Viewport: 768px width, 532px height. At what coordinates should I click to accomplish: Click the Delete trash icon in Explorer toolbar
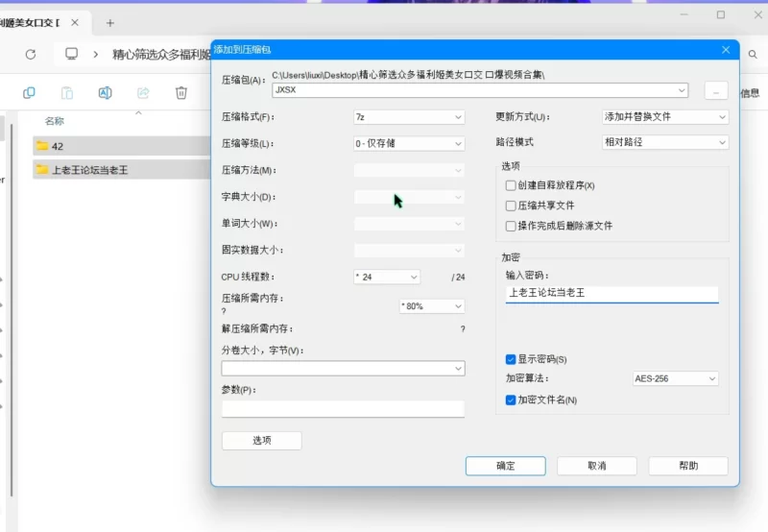click(181, 92)
